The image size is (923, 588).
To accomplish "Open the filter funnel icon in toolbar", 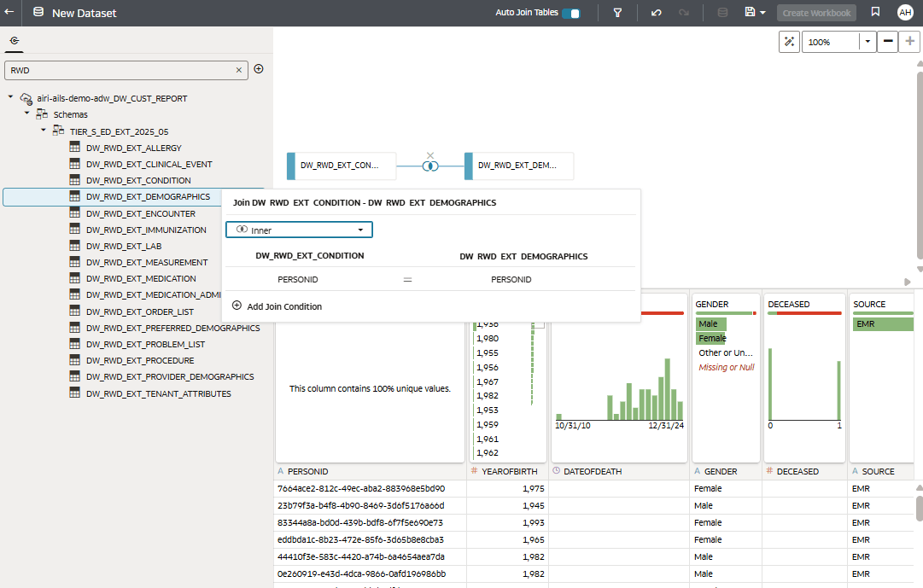I will pos(617,12).
